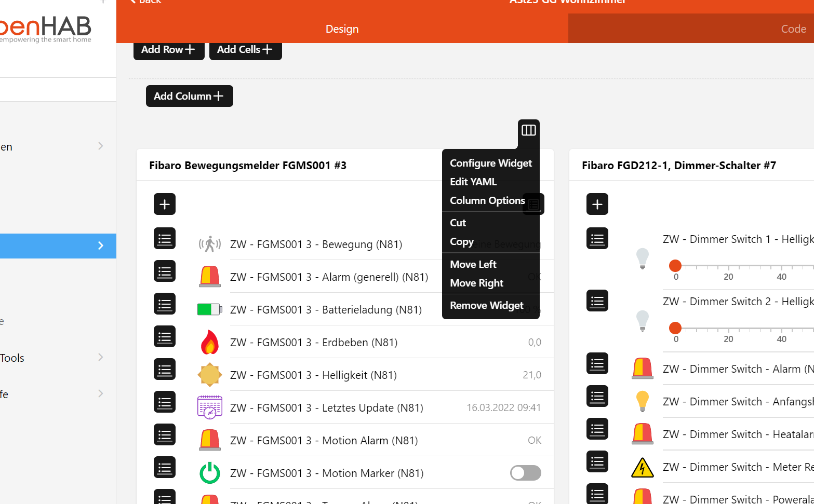This screenshot has height=504, width=814.
Task: Click the Add Row button
Action: [x=169, y=50]
